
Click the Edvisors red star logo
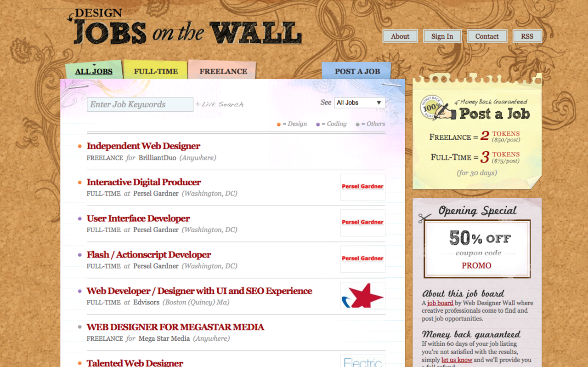click(362, 295)
